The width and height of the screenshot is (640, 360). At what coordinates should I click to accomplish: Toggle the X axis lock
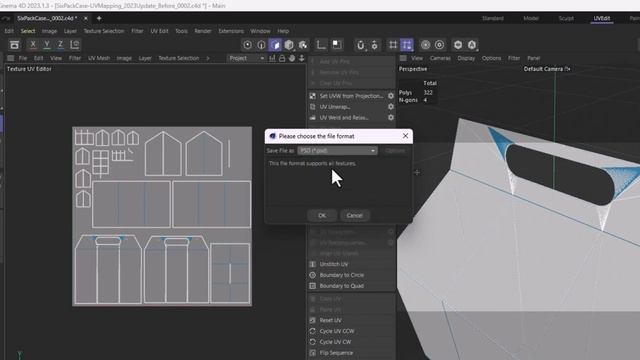click(33, 44)
